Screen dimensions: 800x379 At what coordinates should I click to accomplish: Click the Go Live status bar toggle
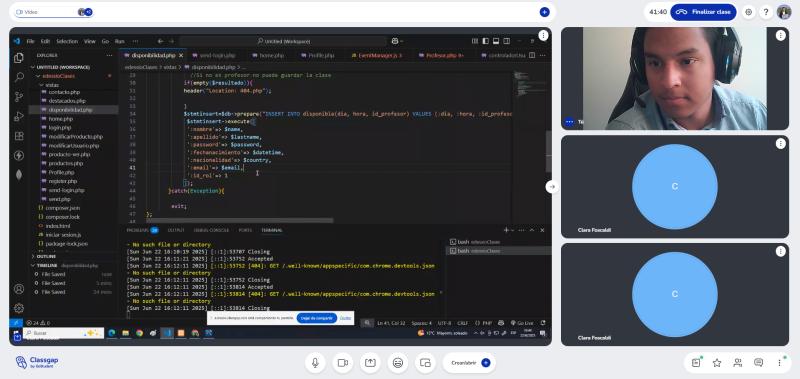[x=522, y=323]
